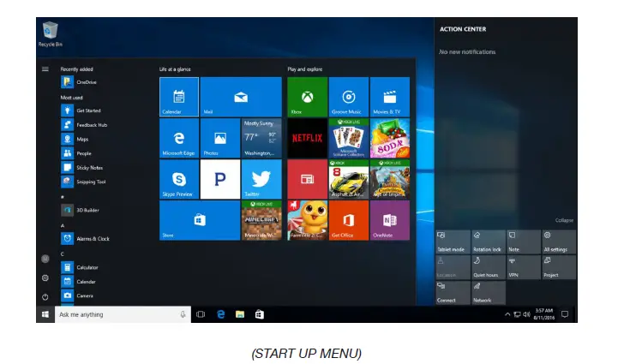Image resolution: width=618 pixels, height=364 pixels.
Task: Open the Get Office tile
Action: pos(348,220)
